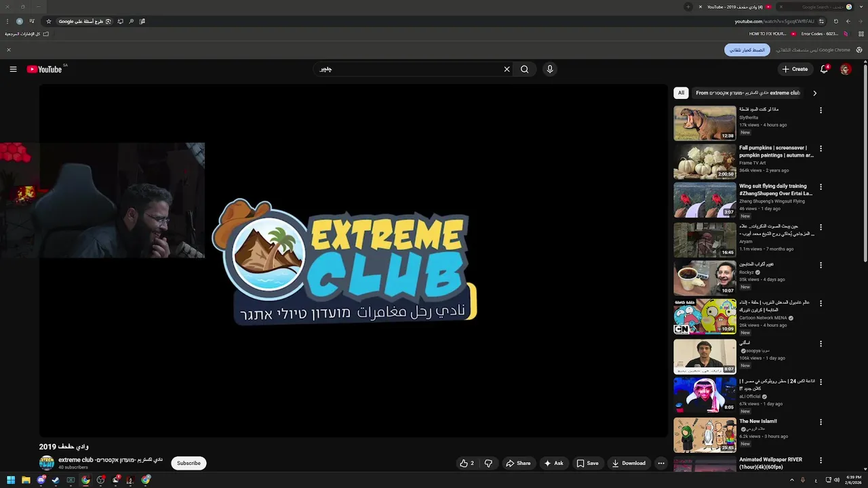Open Chrome profile avatar
The height and width of the screenshot is (488, 868).
tap(19, 21)
